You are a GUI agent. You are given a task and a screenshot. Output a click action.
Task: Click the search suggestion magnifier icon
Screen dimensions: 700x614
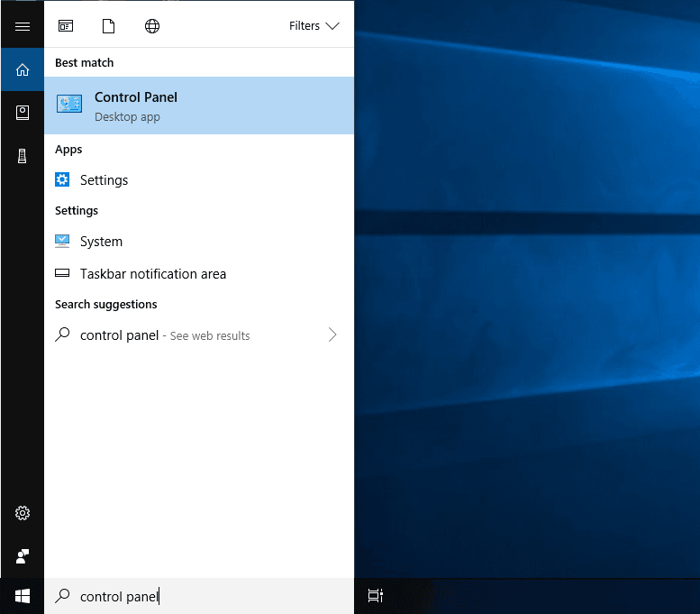[x=62, y=334]
